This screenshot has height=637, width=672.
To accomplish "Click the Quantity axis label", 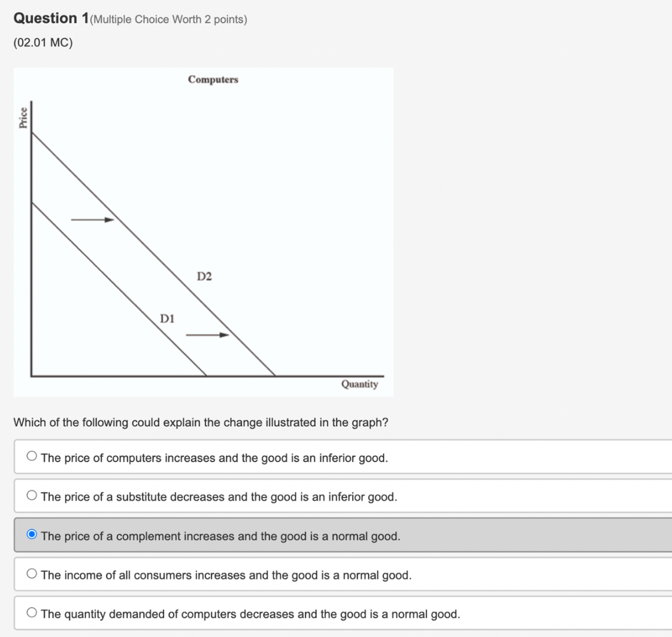I will coord(359,384).
